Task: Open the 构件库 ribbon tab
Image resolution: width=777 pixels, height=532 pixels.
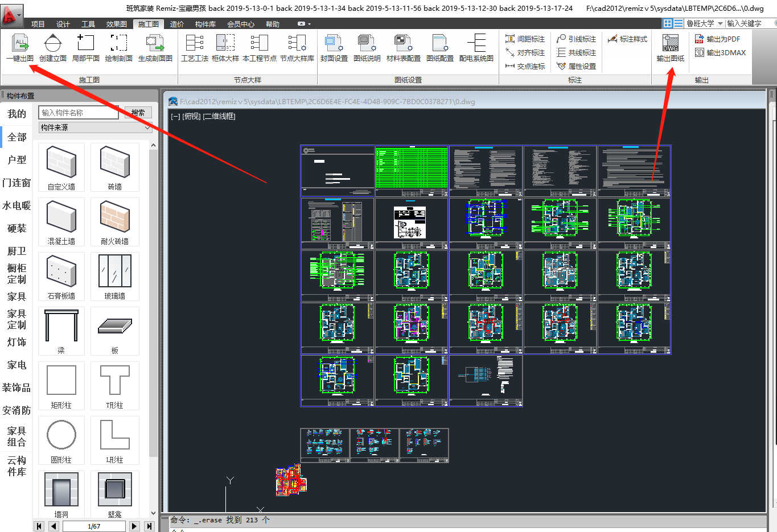Action: (205, 24)
